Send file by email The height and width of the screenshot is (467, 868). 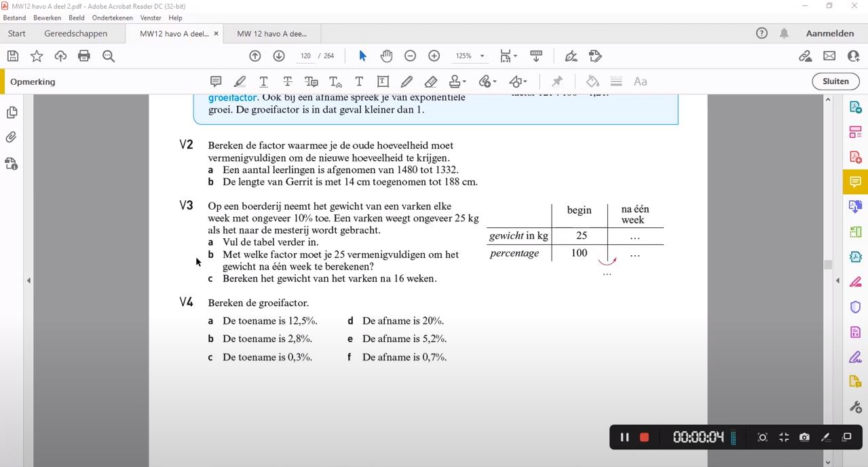click(x=829, y=56)
